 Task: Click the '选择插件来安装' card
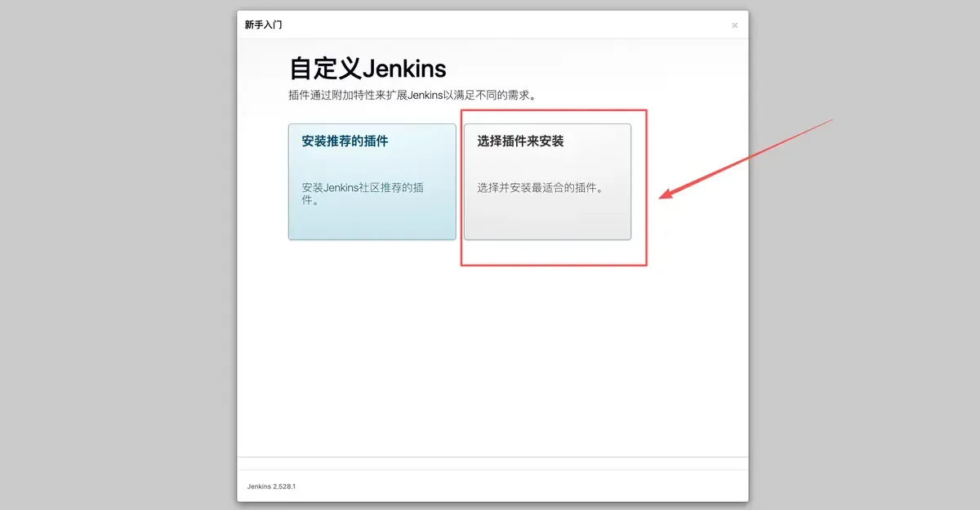coord(547,181)
